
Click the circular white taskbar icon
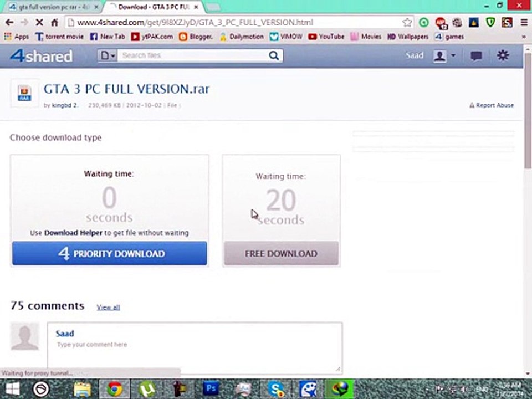click(41, 389)
